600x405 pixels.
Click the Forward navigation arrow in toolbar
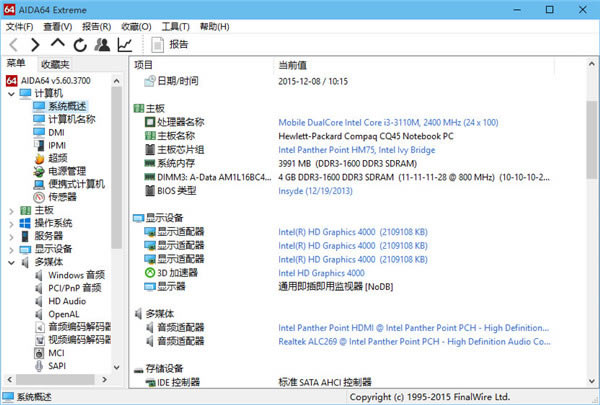35,45
